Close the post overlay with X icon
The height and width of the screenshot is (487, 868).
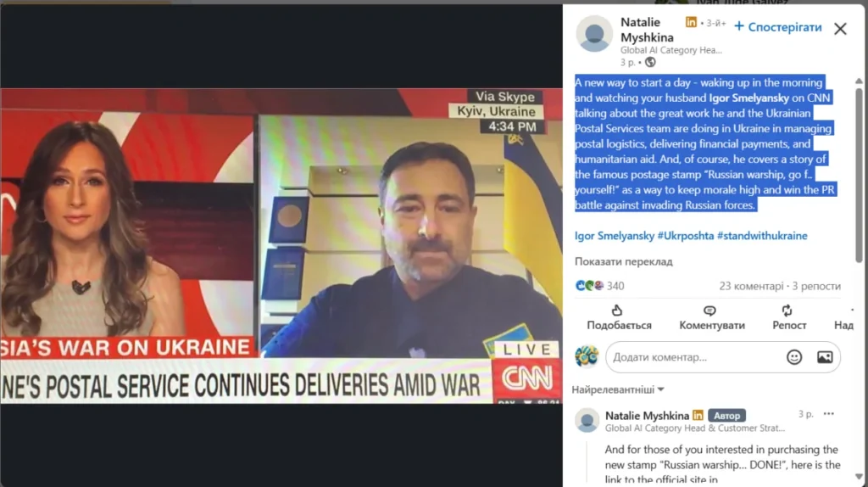[x=840, y=29]
